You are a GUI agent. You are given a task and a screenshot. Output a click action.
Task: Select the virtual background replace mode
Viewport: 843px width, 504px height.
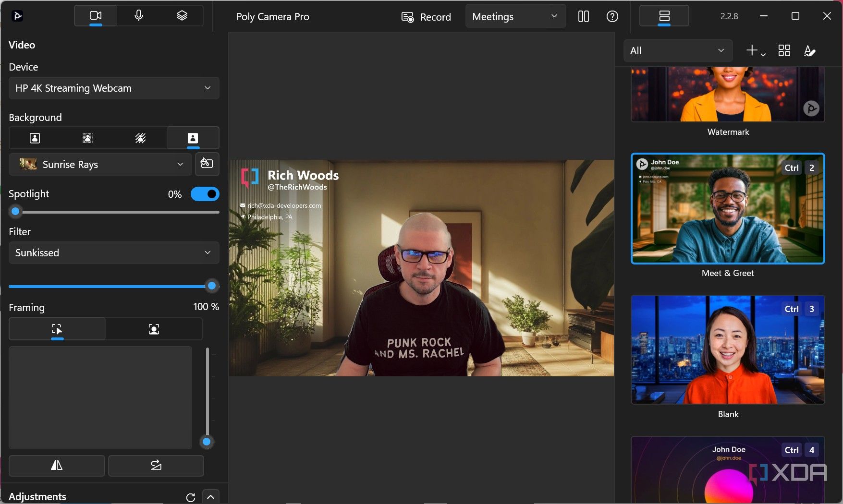pyautogui.click(x=193, y=138)
